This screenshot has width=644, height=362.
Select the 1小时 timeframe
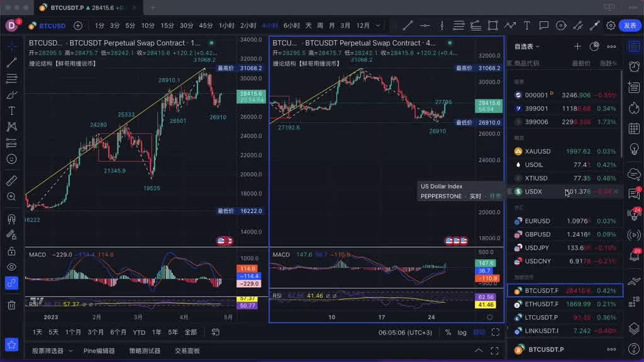[226, 26]
